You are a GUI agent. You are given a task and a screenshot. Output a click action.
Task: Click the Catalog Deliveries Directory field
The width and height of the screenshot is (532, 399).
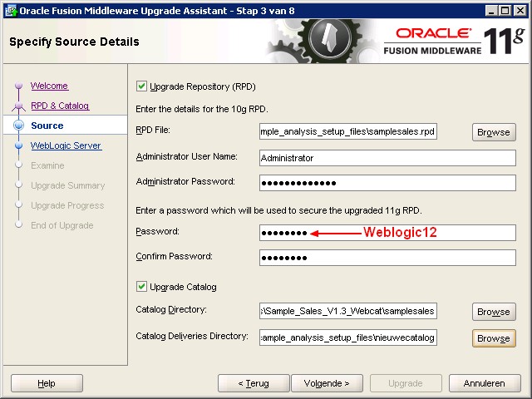348,337
